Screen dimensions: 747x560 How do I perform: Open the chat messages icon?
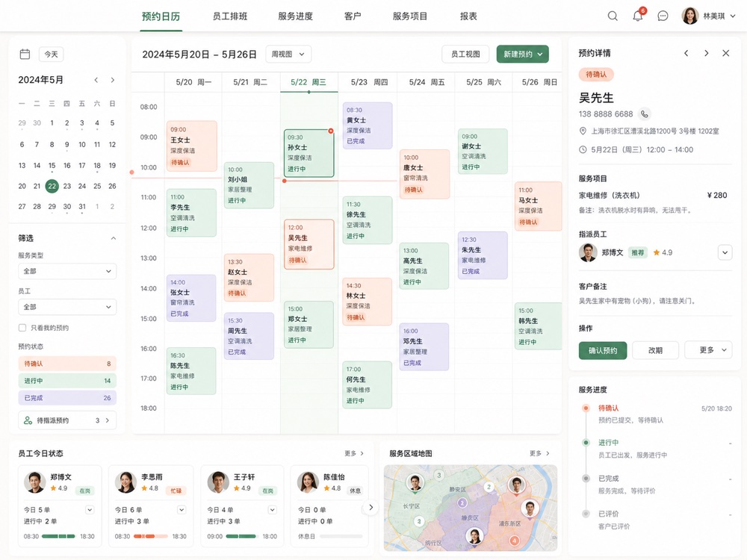[663, 16]
